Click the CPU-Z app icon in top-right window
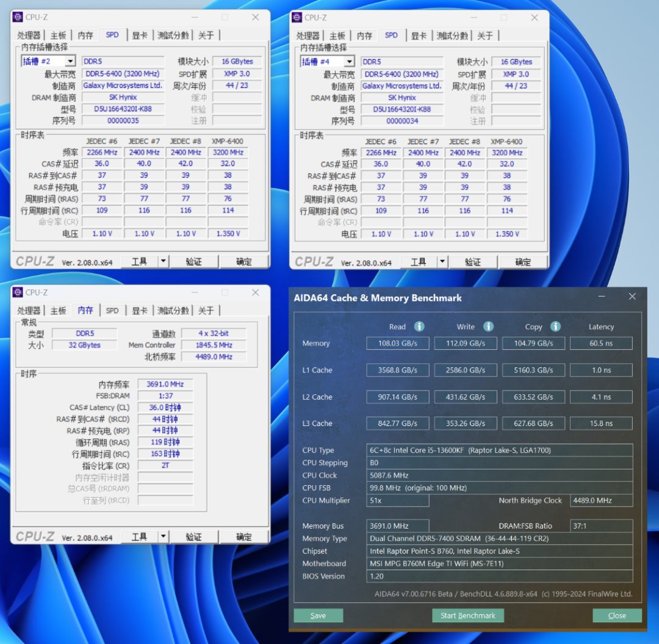 297,17
